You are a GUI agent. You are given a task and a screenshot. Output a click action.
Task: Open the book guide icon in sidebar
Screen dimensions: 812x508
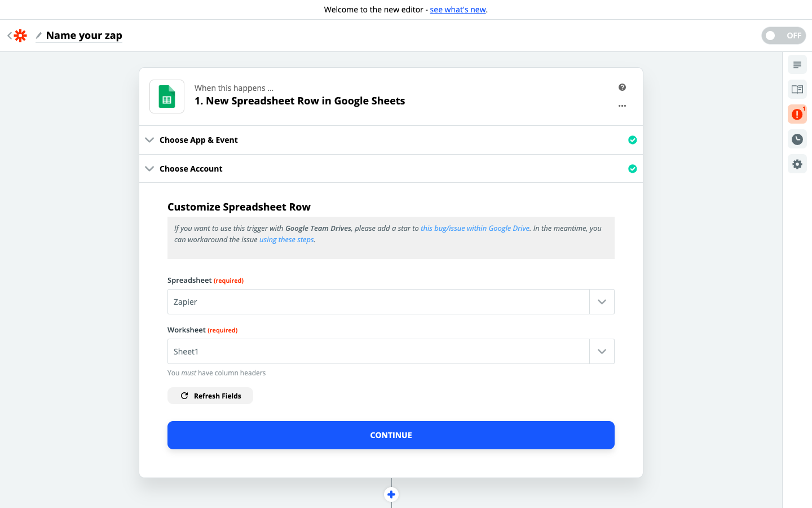coord(797,89)
